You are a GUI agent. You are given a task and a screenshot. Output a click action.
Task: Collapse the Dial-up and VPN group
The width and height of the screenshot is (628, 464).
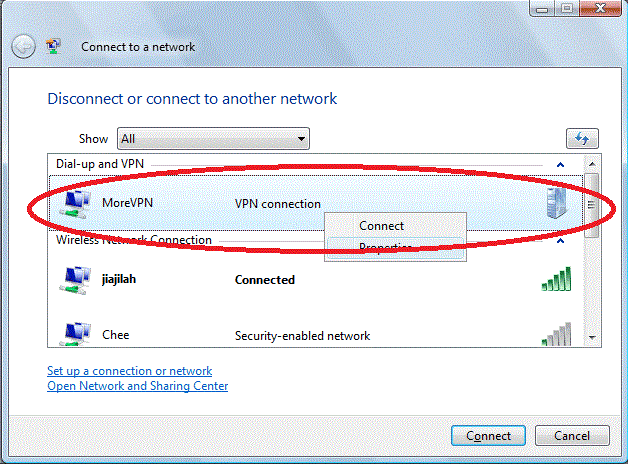pyautogui.click(x=560, y=165)
